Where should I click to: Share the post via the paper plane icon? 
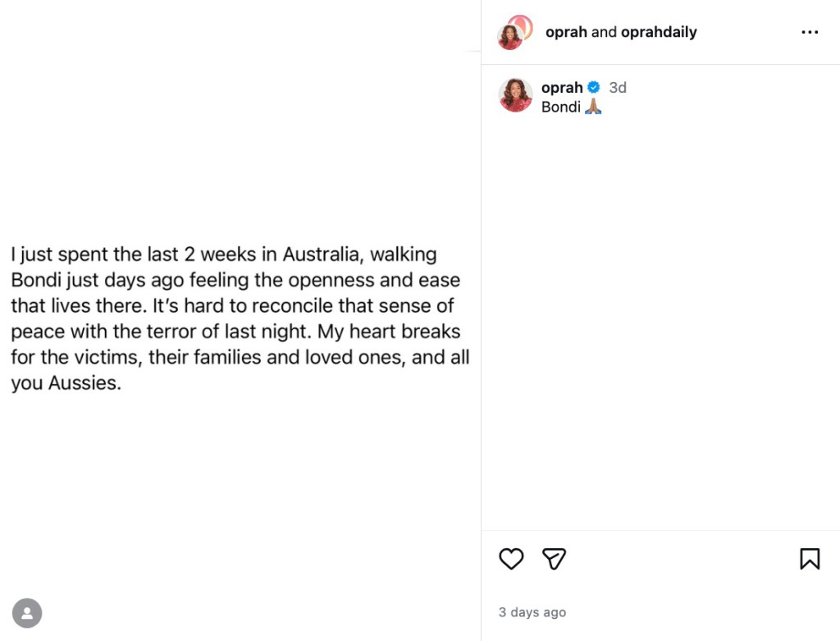click(x=554, y=559)
